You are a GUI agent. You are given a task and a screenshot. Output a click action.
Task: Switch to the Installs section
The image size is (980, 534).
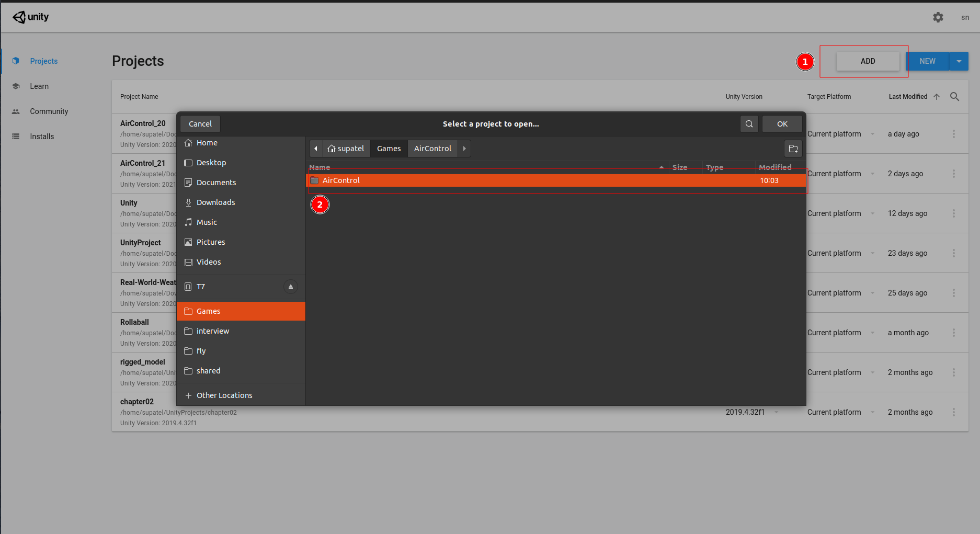coord(42,137)
